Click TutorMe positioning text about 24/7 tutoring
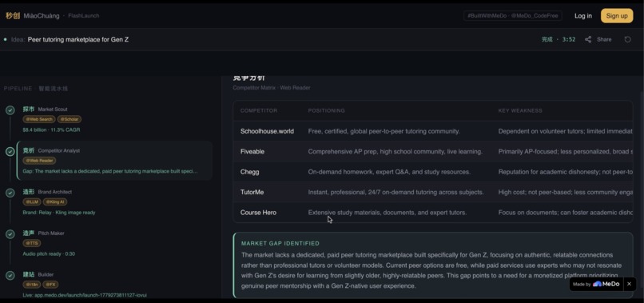Image resolution: width=644 pixels, height=303 pixels. pyautogui.click(x=396, y=192)
